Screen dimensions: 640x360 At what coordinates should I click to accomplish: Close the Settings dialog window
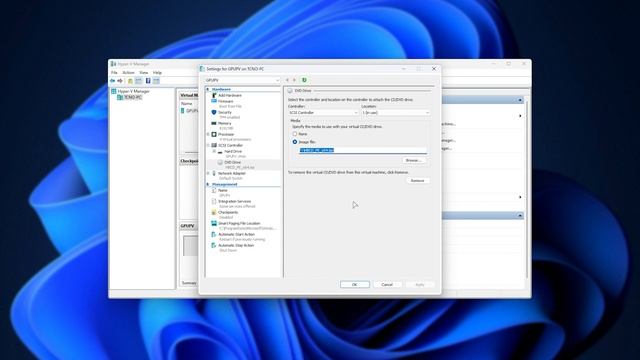point(434,69)
